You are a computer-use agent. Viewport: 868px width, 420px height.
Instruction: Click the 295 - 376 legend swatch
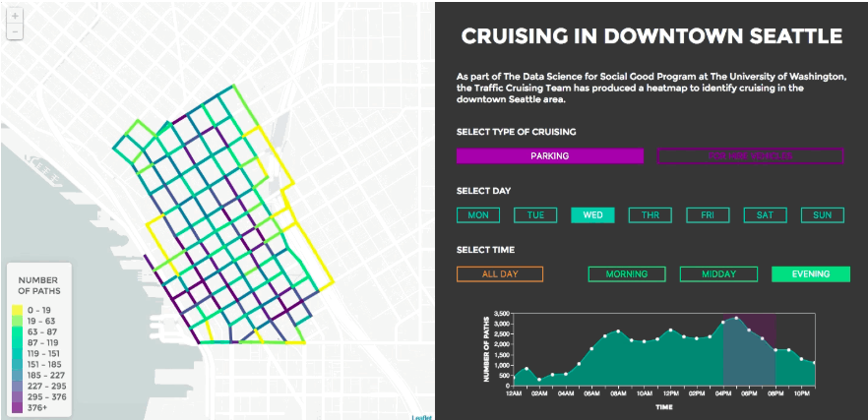point(18,397)
